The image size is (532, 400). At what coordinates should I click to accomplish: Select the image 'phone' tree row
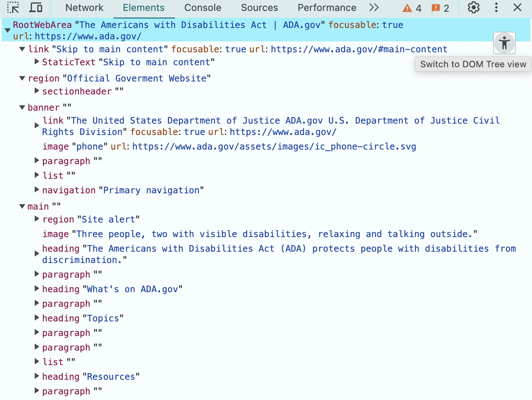(x=229, y=146)
